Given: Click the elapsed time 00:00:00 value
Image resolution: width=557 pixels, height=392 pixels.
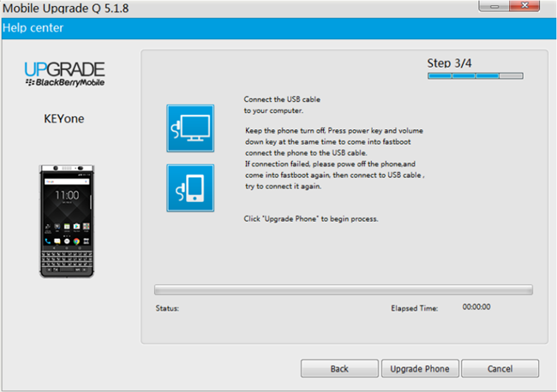Looking at the screenshot, I should coord(482,306).
